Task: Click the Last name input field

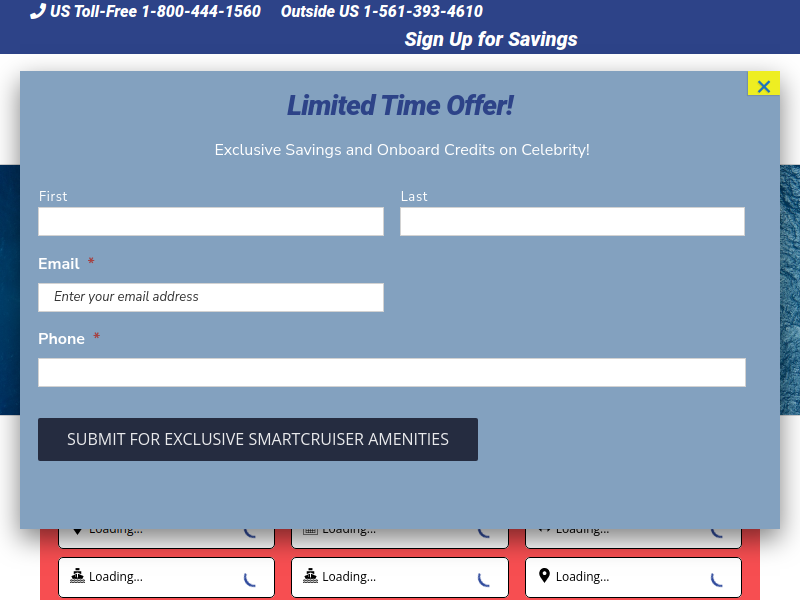Action: pos(572,221)
